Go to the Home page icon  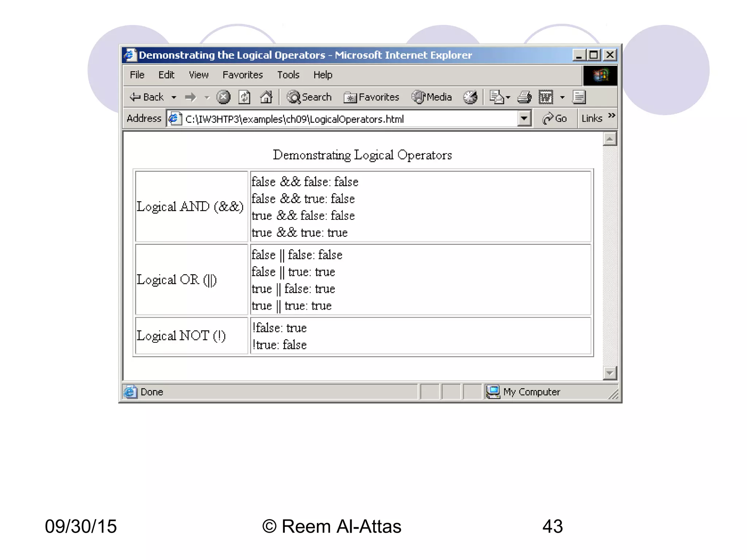[266, 97]
